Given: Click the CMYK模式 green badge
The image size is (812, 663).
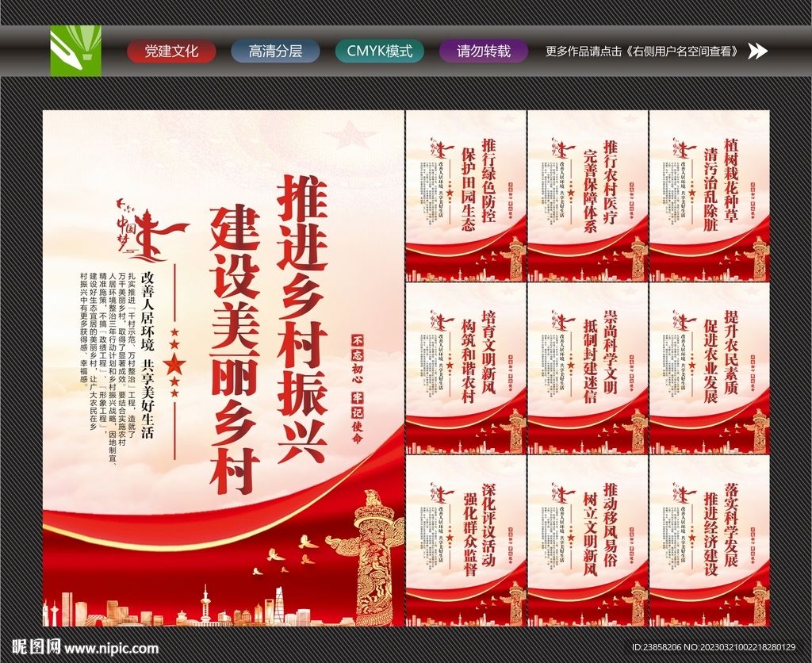Looking at the screenshot, I should (x=379, y=51).
